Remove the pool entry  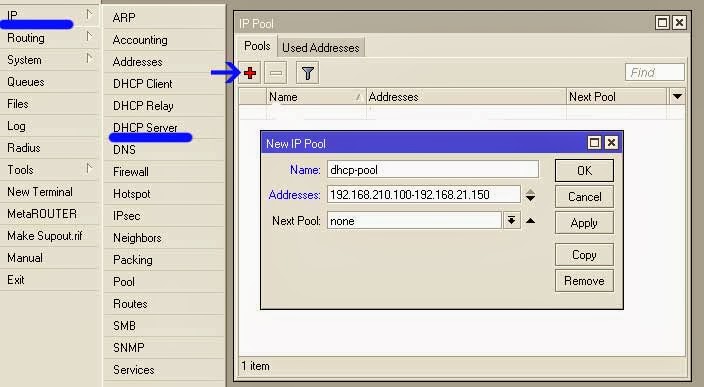[584, 281]
